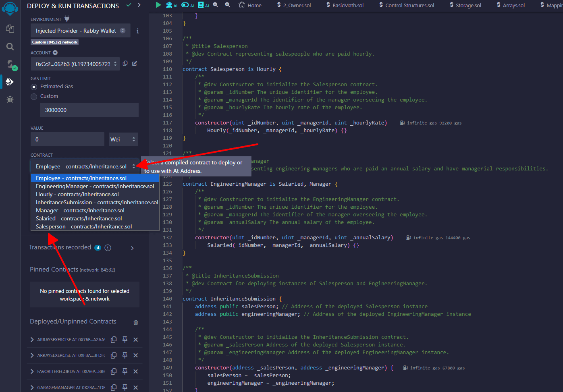This screenshot has height=392, width=563.
Task: Expand GARAGEMANAGER contract row
Action: (32, 388)
